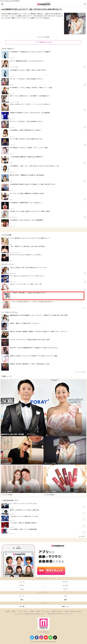Open 雑誌ルーム in the Room section

[x=65, y=607]
